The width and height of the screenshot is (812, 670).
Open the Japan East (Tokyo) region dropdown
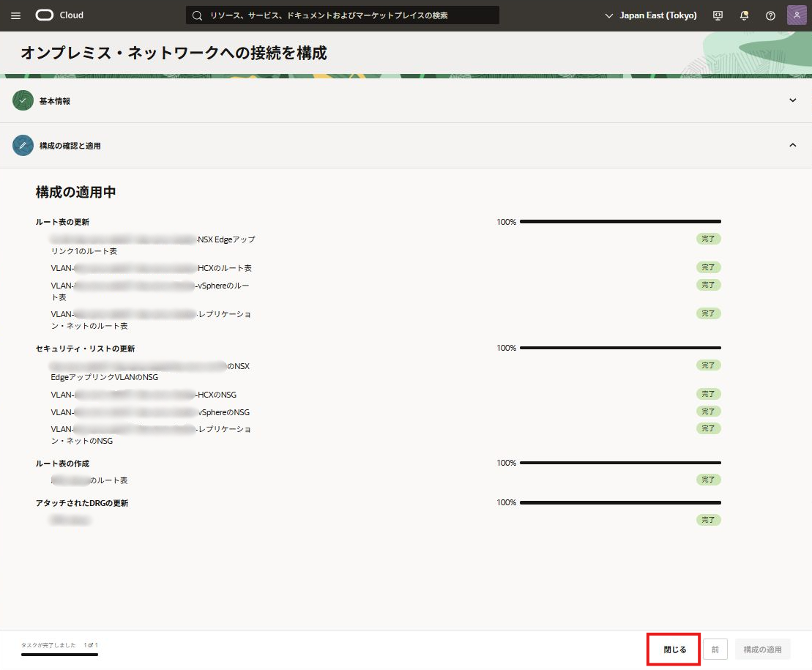pos(651,15)
